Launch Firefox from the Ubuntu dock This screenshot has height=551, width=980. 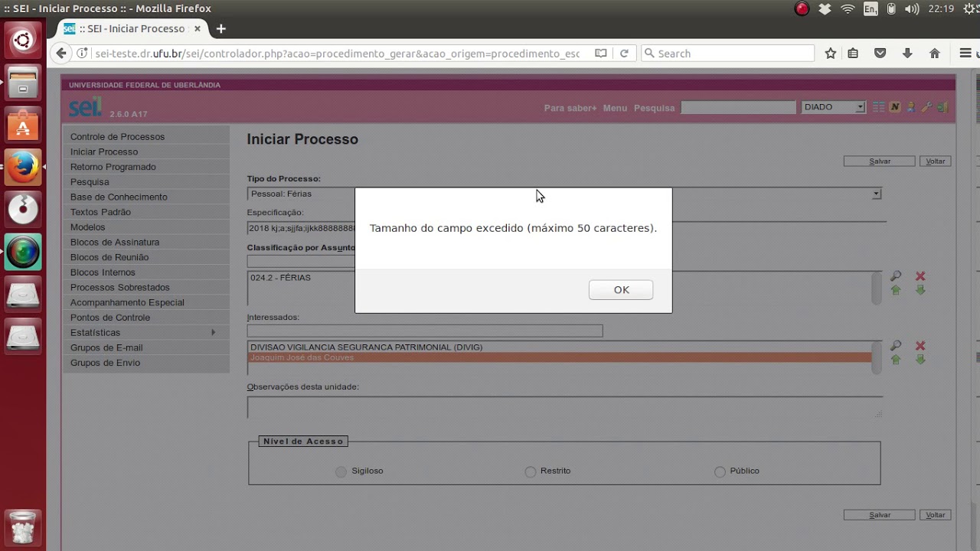23,167
